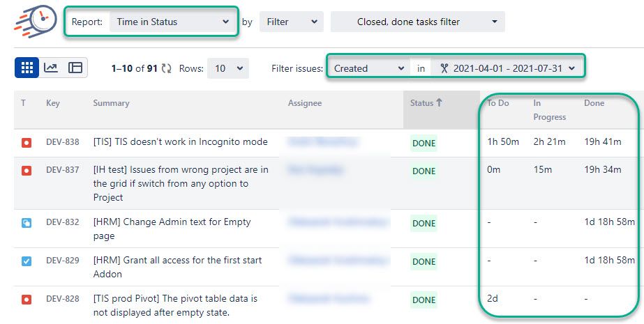644x324 pixels.
Task: Click the To Do column header
Action: tap(497, 103)
